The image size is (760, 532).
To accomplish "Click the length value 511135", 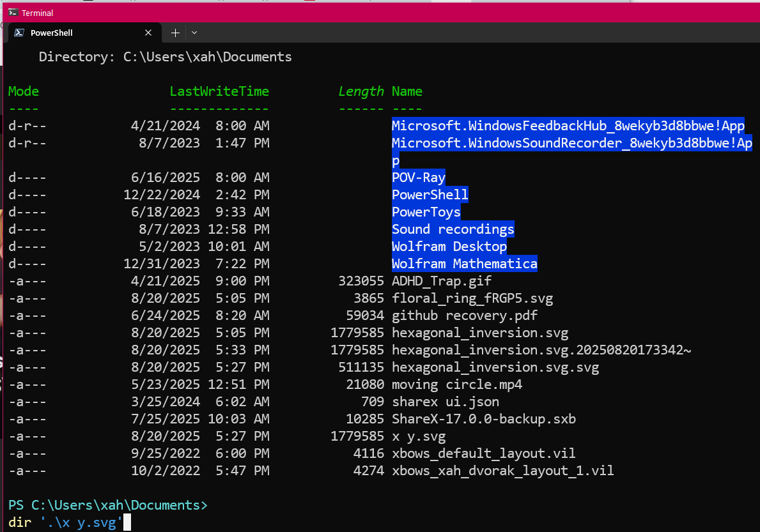I will (x=361, y=367).
